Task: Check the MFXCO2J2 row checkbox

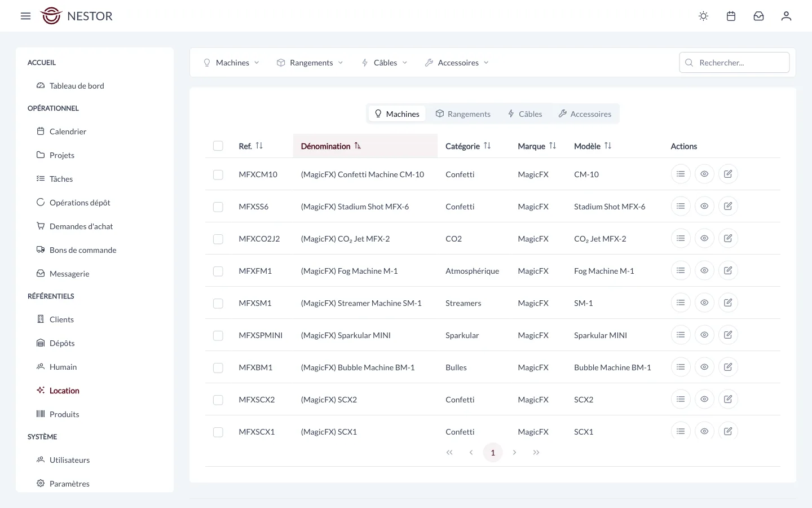Action: coord(218,239)
